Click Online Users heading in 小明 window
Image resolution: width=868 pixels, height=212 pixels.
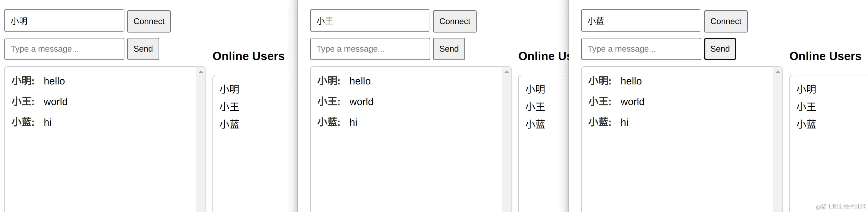(248, 56)
